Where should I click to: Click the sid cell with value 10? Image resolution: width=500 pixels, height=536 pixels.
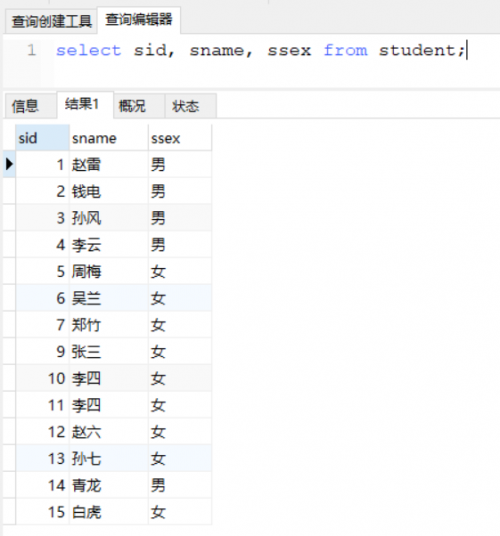click(42, 378)
